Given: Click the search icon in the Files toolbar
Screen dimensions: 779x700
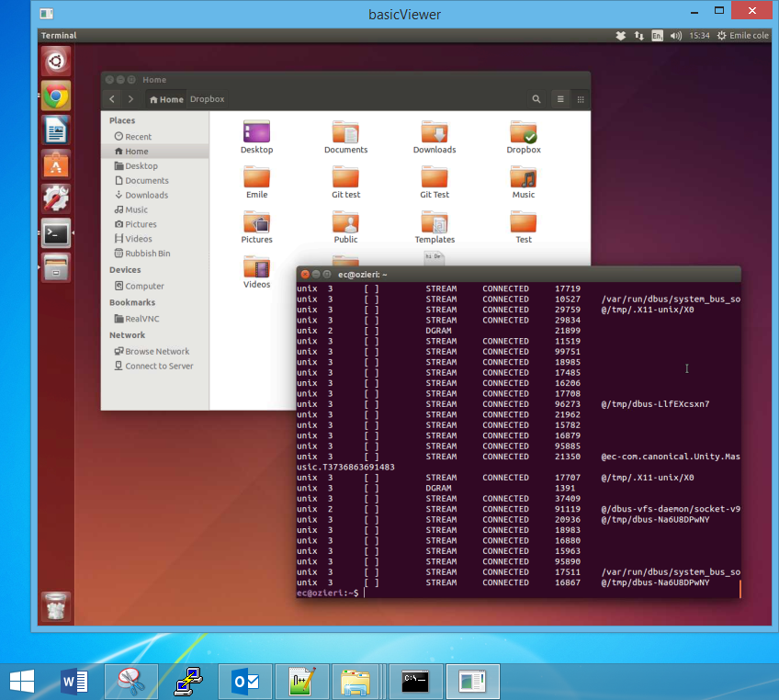Looking at the screenshot, I should [x=536, y=99].
